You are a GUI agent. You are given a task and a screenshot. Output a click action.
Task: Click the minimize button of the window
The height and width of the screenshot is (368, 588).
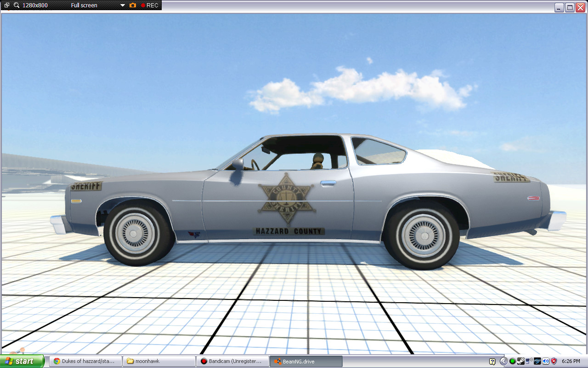559,7
